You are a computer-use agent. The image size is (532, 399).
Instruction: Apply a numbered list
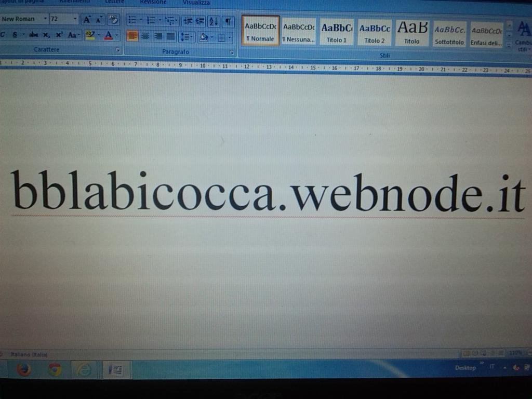[x=151, y=21]
